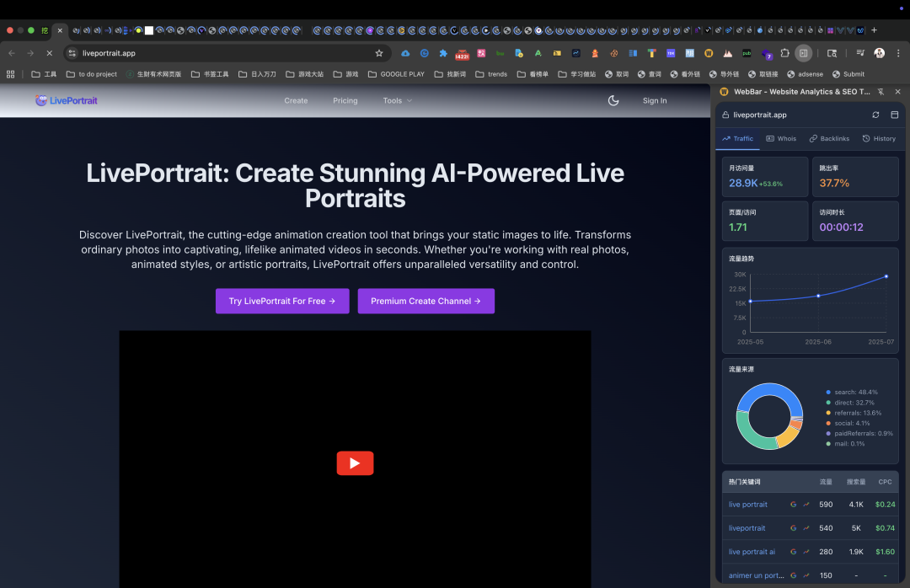
Task: Open the bookmarks apps grid icon
Action: [10, 74]
